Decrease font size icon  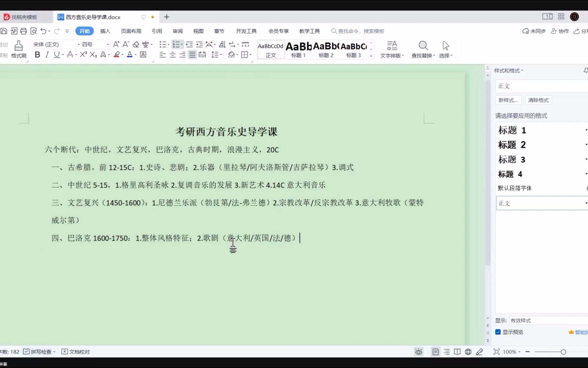tap(126, 44)
